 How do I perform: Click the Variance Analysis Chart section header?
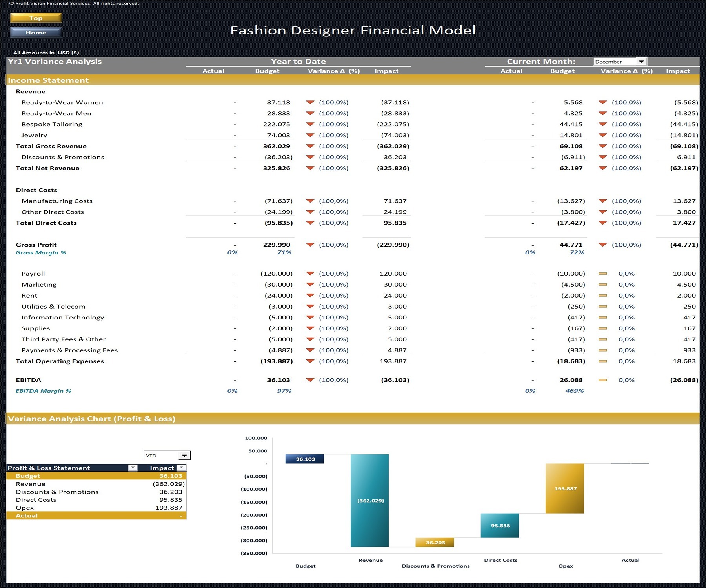(353, 418)
